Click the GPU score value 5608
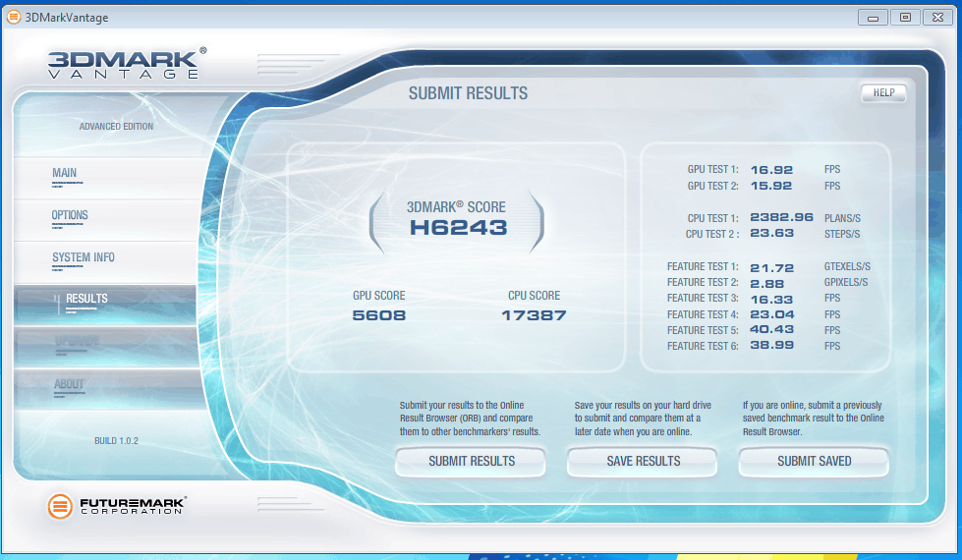 pos(379,315)
